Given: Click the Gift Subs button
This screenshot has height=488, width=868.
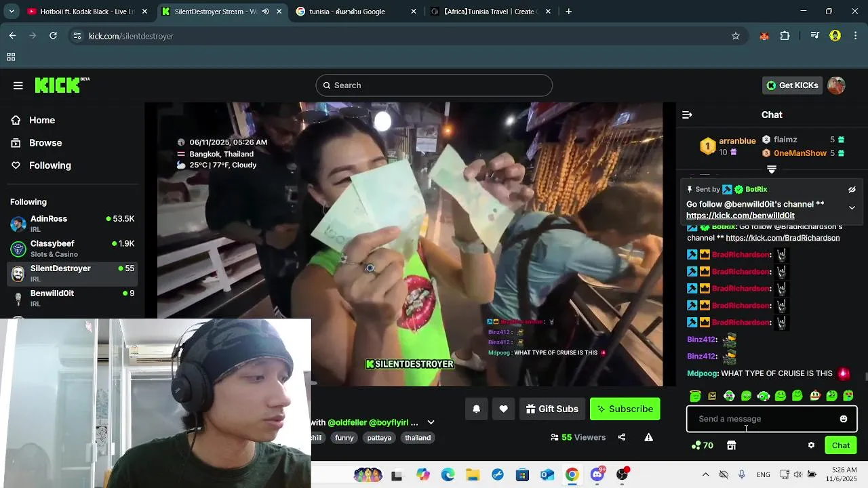Looking at the screenshot, I should (553, 409).
